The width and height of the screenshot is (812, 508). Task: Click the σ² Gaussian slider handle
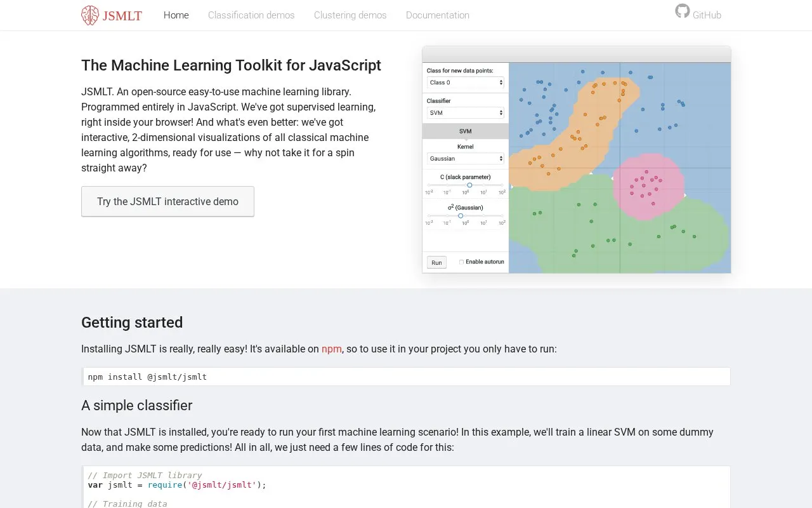(461, 216)
